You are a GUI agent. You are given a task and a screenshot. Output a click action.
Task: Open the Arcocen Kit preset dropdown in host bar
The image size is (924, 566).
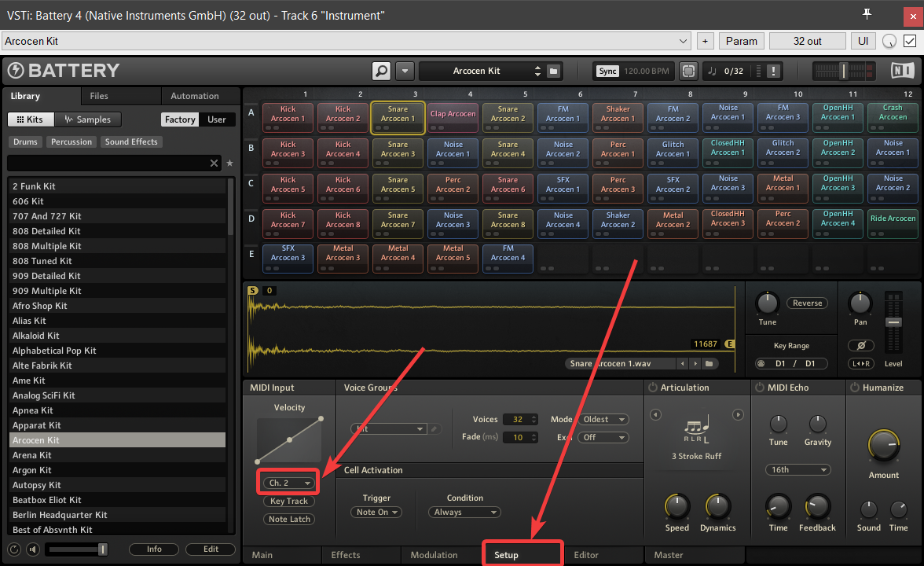[x=346, y=41]
